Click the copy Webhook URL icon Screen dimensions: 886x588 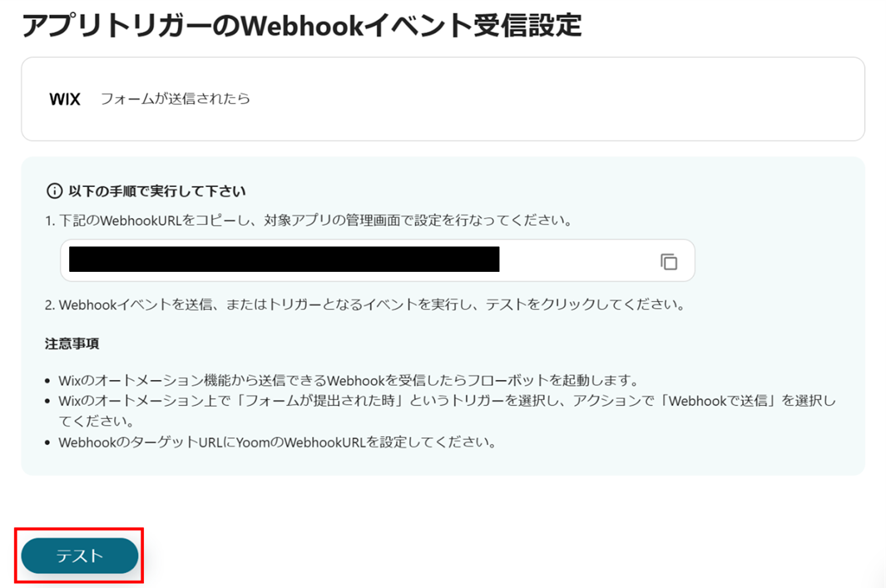pyautogui.click(x=669, y=261)
